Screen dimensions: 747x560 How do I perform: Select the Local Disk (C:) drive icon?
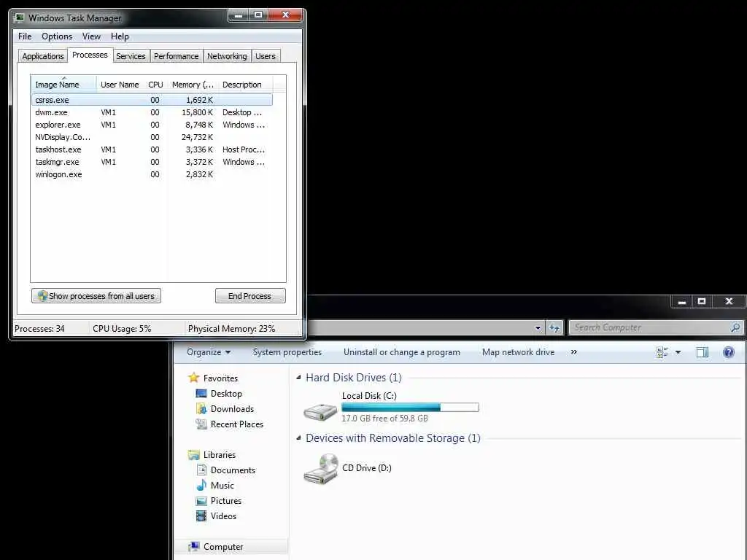point(320,411)
